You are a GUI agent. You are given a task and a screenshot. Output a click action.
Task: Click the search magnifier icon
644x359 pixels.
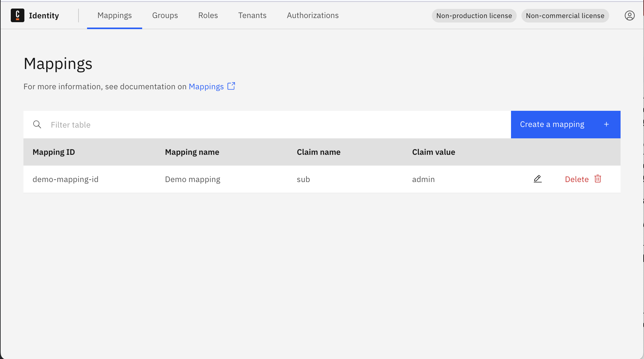point(37,125)
